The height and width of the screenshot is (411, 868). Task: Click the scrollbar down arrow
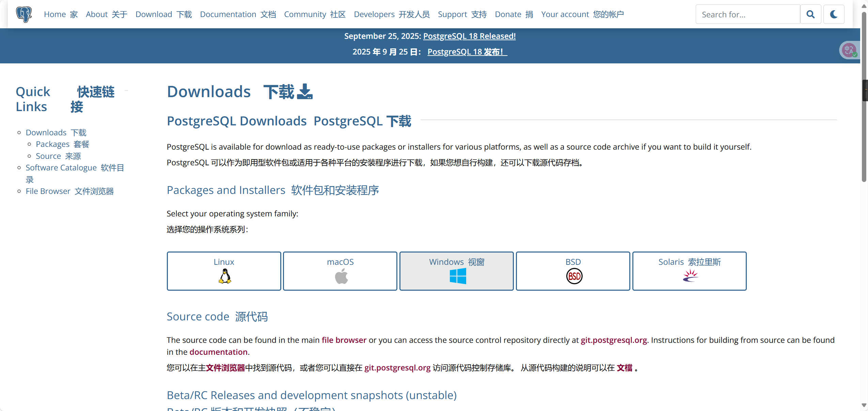tap(864, 405)
